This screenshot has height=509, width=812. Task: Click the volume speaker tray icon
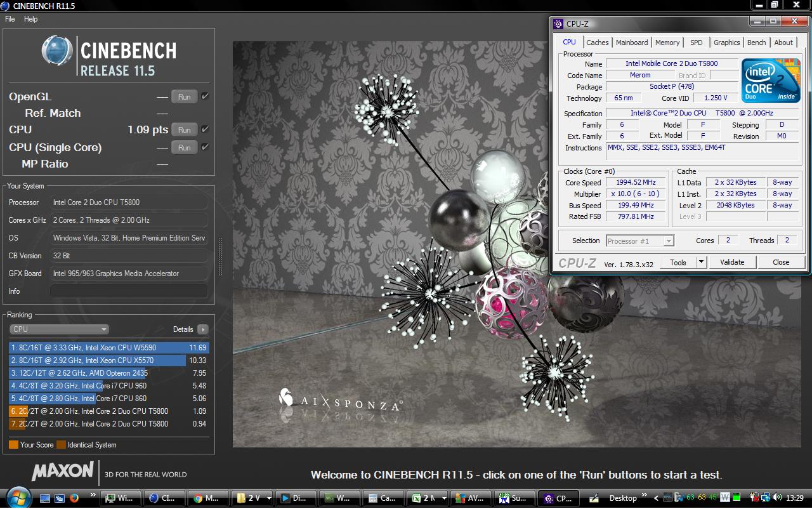[776, 498]
